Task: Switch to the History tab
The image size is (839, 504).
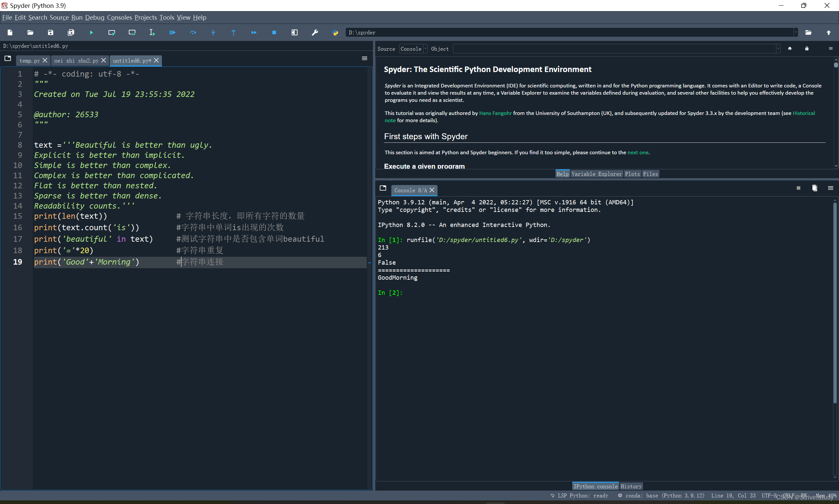Action: [631, 486]
